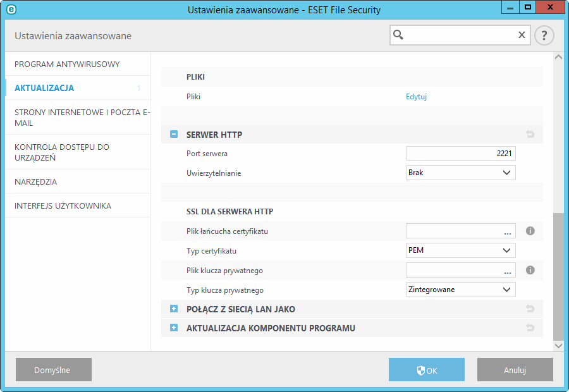Viewport: 569px width, 392px height.
Task: Reset SERWER HTTP section with revert arrow
Action: (x=530, y=134)
